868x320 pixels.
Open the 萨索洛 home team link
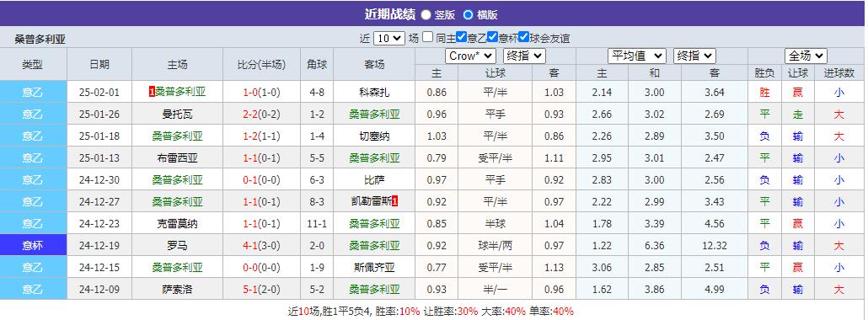tap(177, 290)
